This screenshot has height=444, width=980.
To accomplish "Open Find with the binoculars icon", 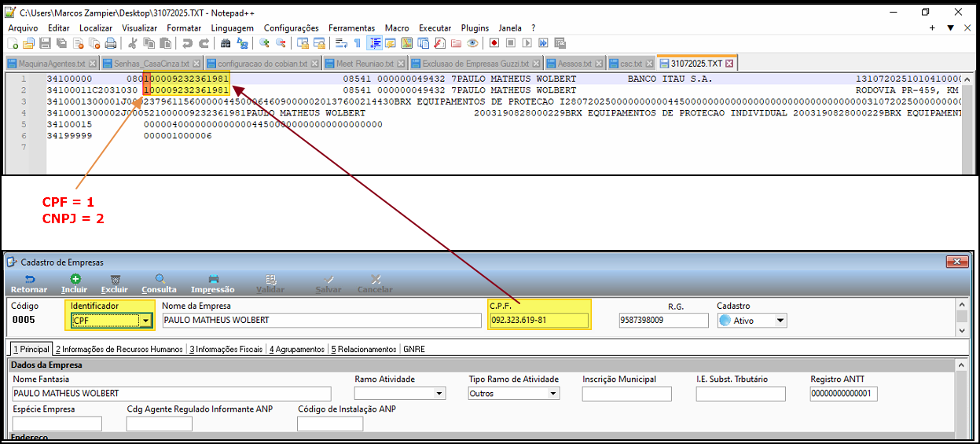I will tap(226, 43).
